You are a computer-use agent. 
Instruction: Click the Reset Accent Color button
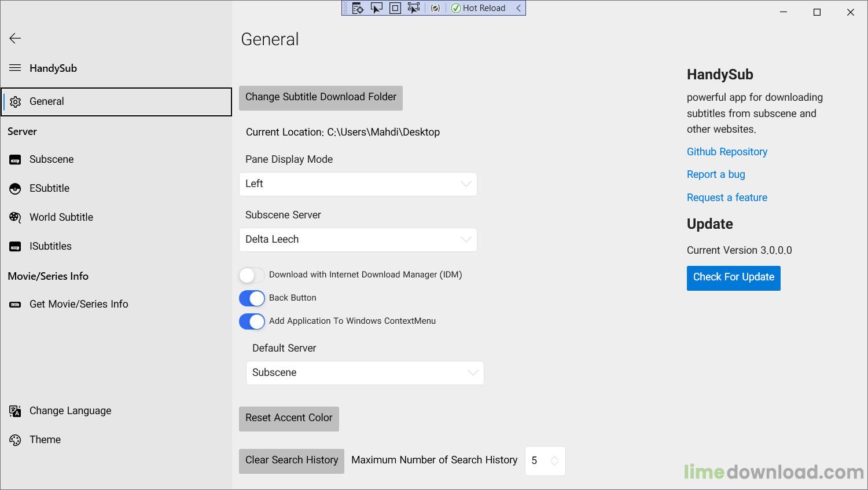pos(289,418)
